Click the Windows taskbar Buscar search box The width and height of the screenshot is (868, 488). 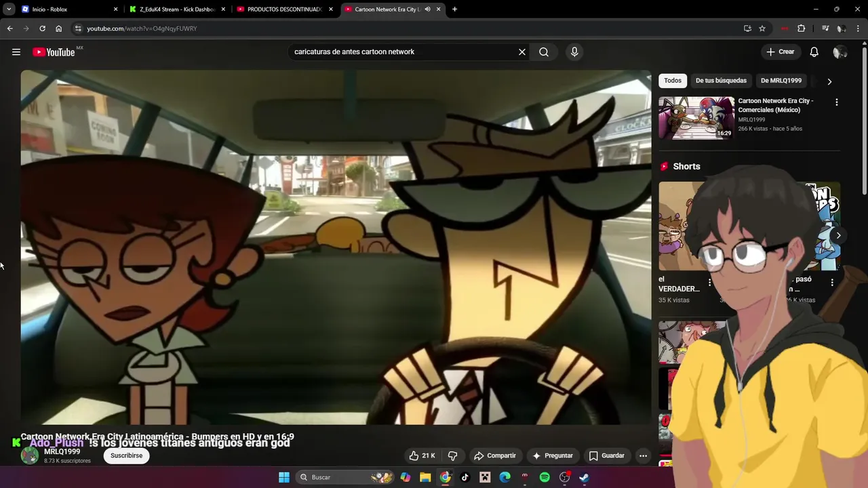(346, 477)
